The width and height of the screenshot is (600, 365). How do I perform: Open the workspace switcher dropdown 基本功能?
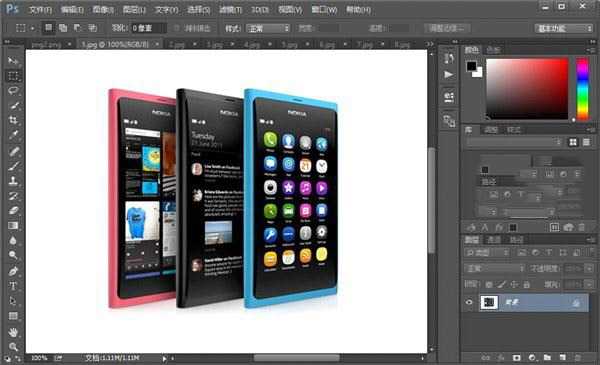pos(563,28)
